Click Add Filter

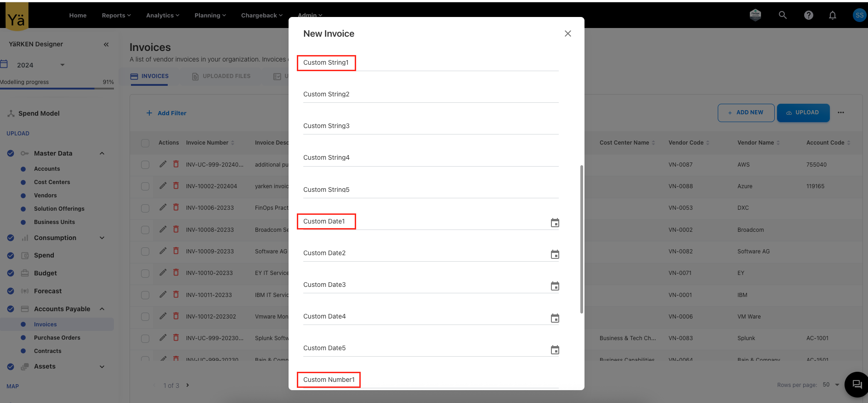(x=166, y=113)
